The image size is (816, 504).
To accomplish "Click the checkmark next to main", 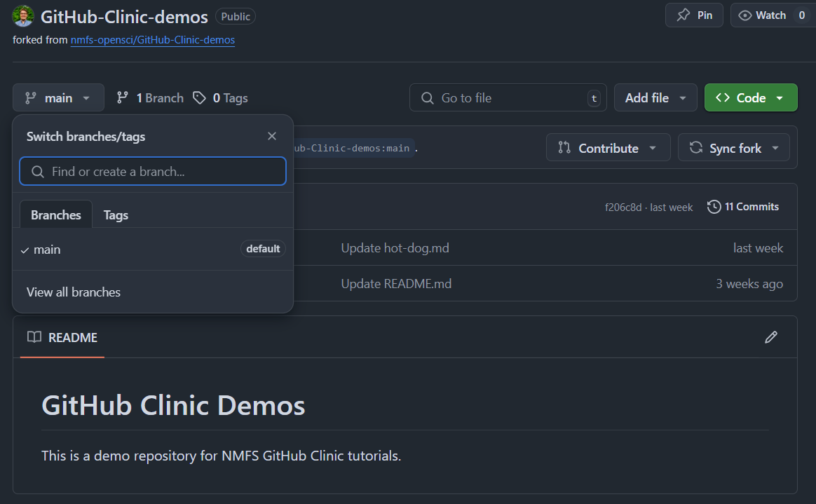I will (25, 250).
